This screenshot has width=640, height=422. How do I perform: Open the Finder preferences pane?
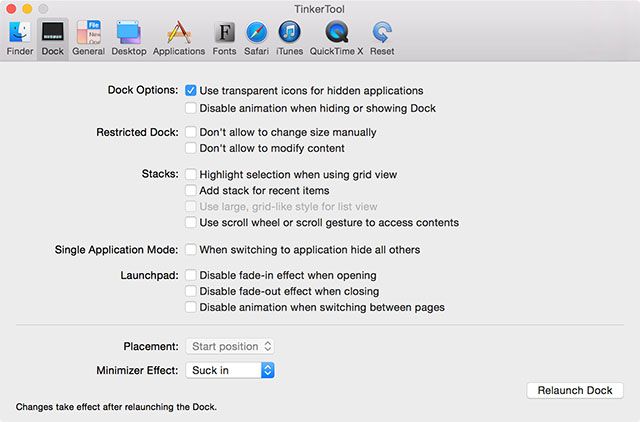point(20,37)
